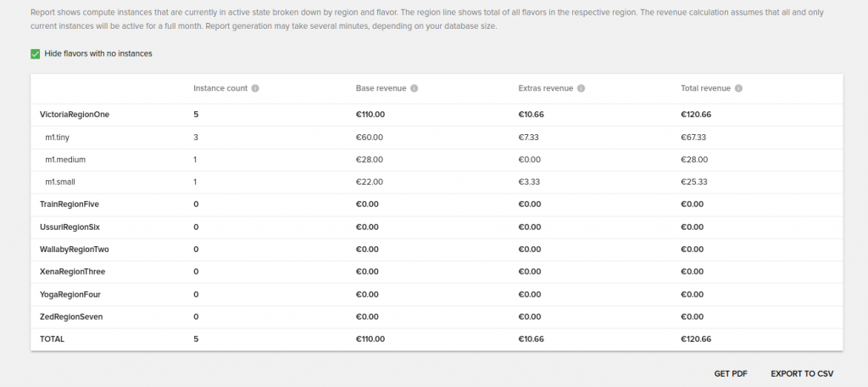The height and width of the screenshot is (387, 868).
Task: Open the ZedRegionSeven region row
Action: 437,317
